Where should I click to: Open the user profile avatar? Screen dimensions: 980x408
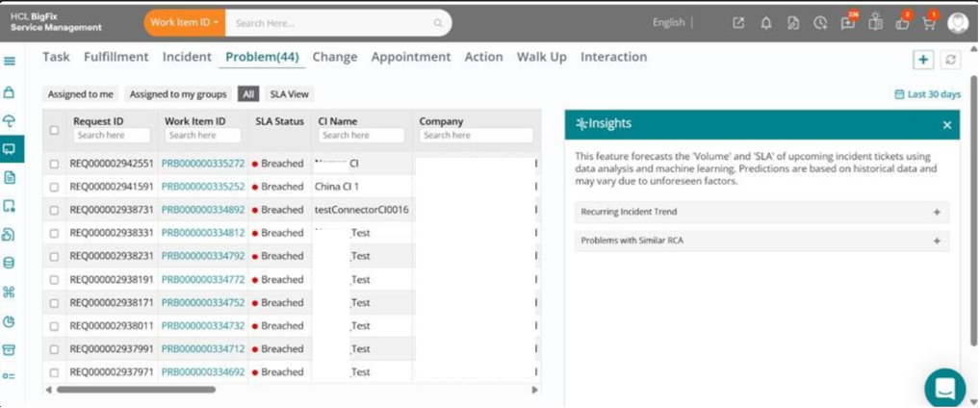click(958, 23)
